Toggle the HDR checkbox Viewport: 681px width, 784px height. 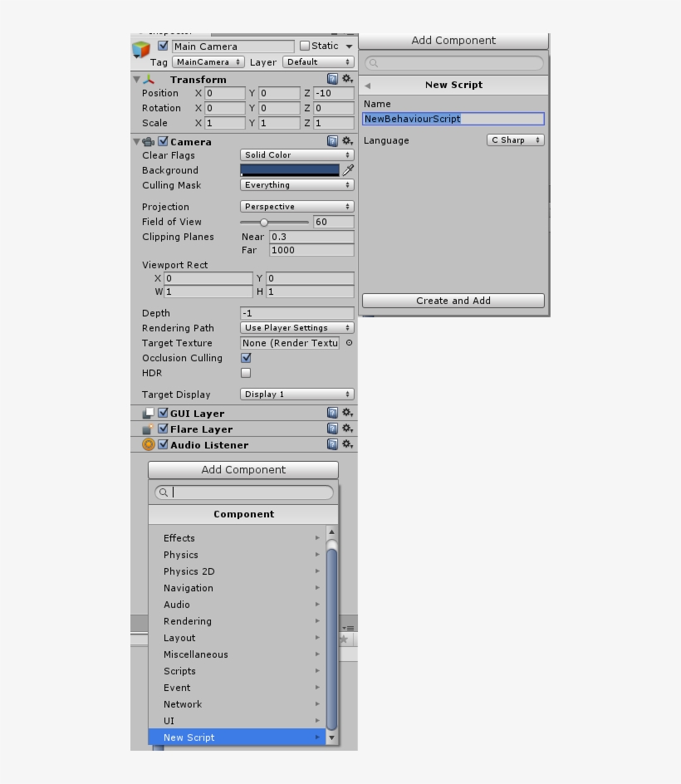point(245,373)
